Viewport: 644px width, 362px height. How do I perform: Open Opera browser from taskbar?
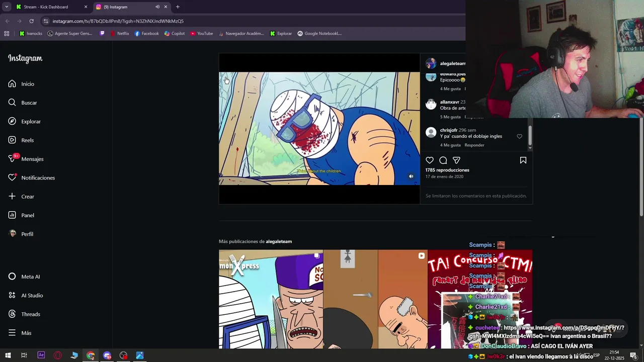pos(58,355)
